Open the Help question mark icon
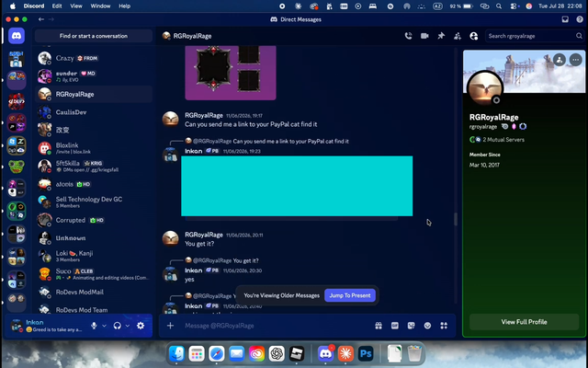 coord(580,19)
